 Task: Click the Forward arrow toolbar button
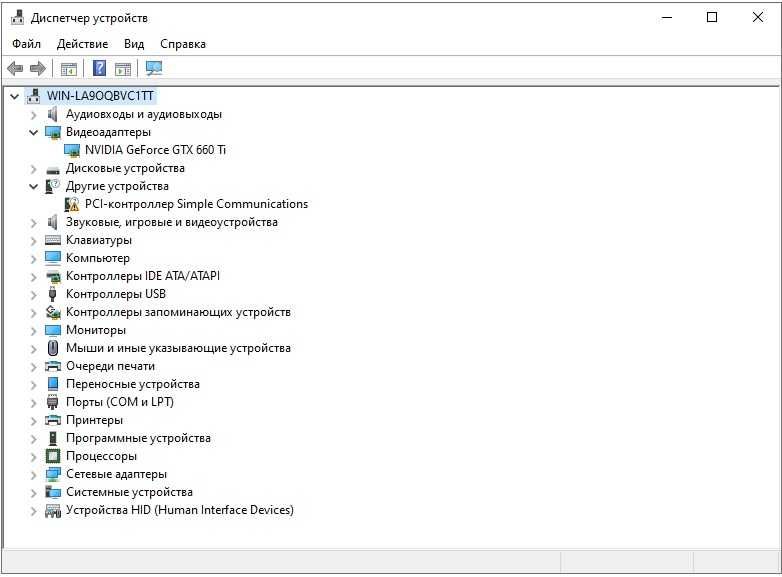pos(38,68)
